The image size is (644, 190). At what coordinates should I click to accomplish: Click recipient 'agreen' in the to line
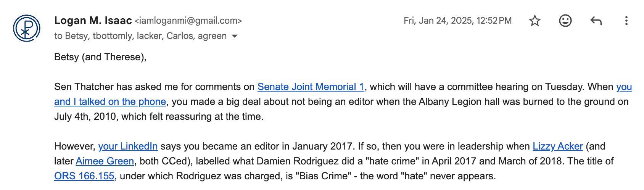212,36
